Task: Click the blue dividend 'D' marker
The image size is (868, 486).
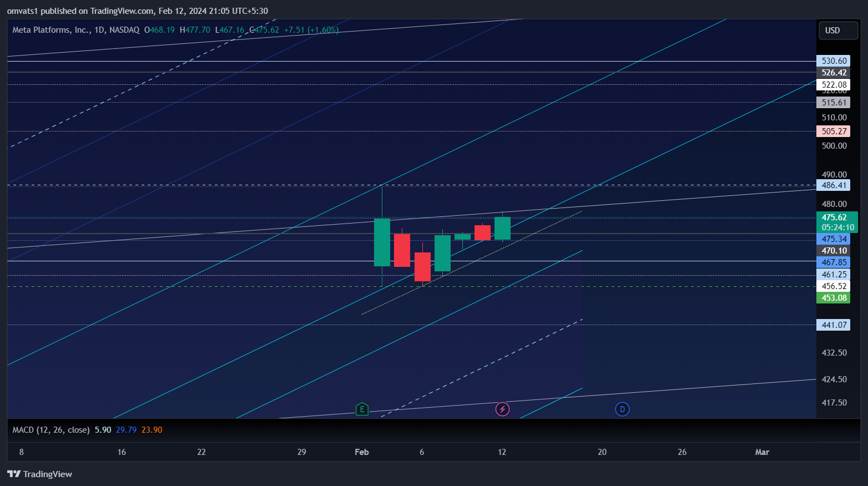Action: coord(622,409)
